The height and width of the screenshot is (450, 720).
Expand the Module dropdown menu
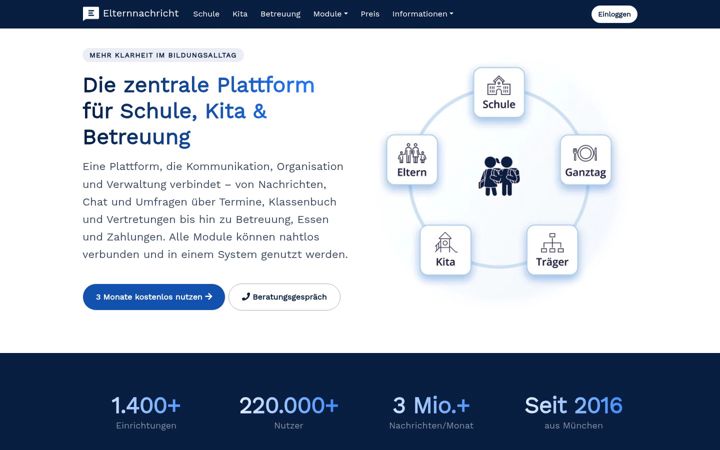[330, 14]
